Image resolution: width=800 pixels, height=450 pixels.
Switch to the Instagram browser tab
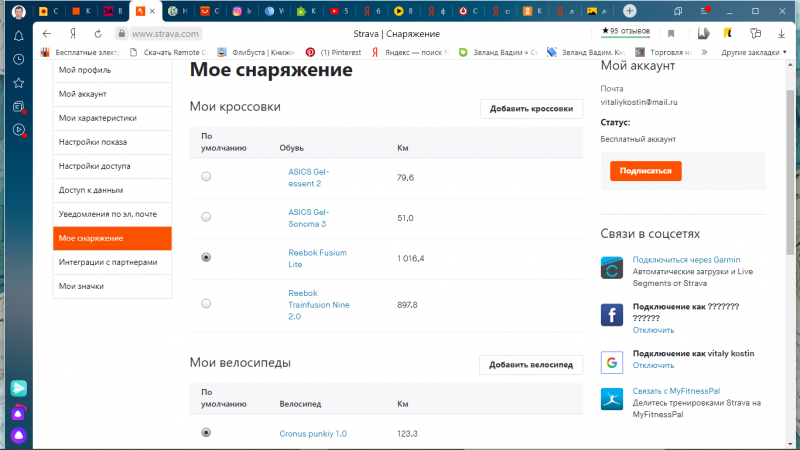pos(243,11)
